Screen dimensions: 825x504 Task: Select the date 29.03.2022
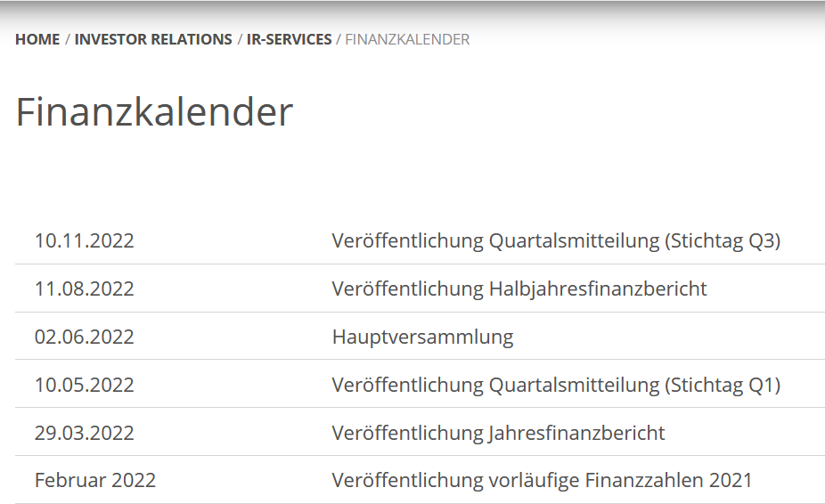(x=84, y=433)
